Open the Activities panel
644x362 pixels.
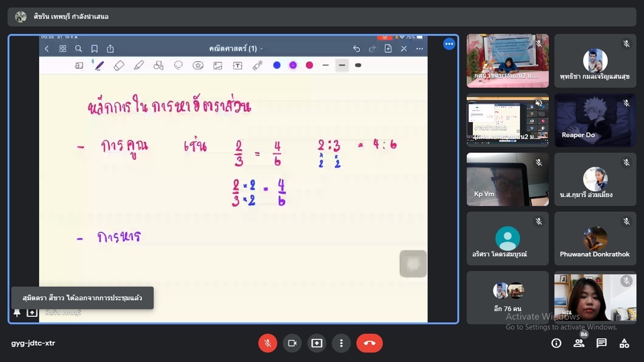click(624, 343)
